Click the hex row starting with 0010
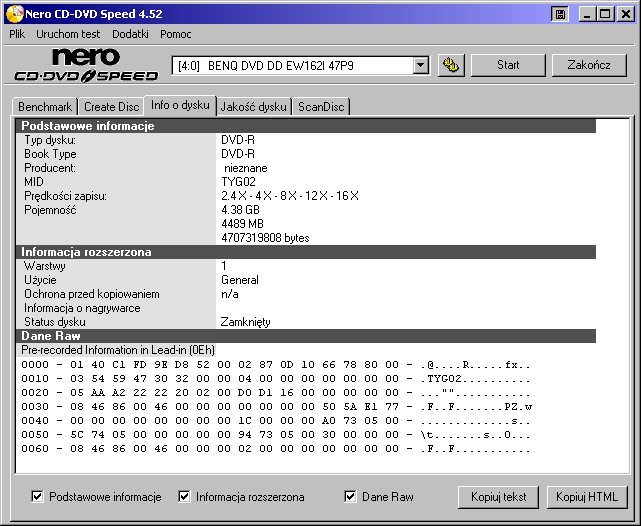Image resolution: width=641 pixels, height=526 pixels. [x=276, y=378]
